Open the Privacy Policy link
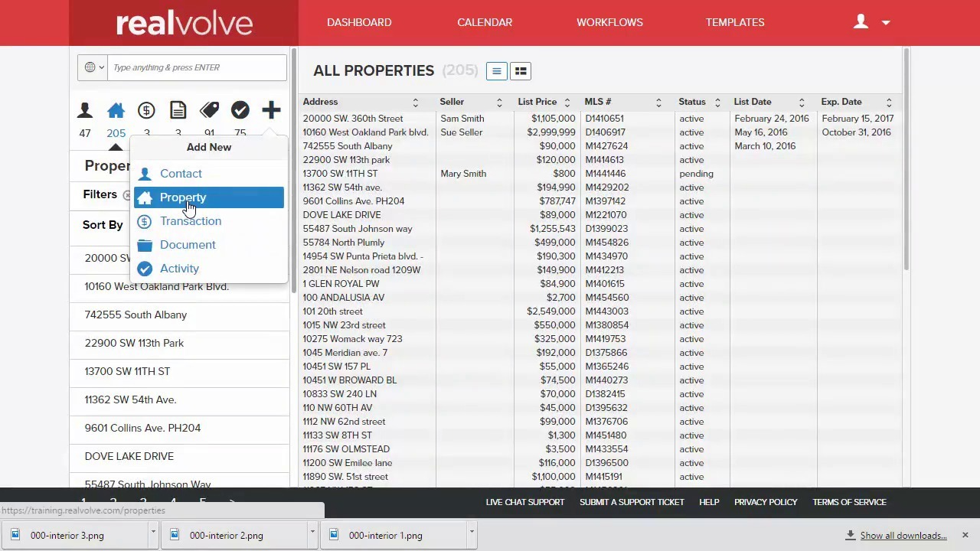The width and height of the screenshot is (980, 551). (x=766, y=502)
